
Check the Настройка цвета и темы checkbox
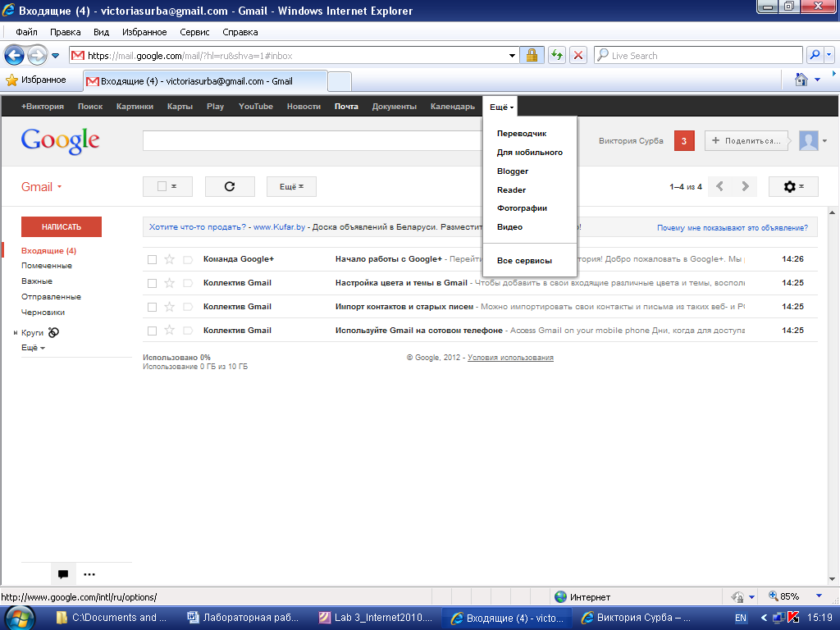pos(152,283)
